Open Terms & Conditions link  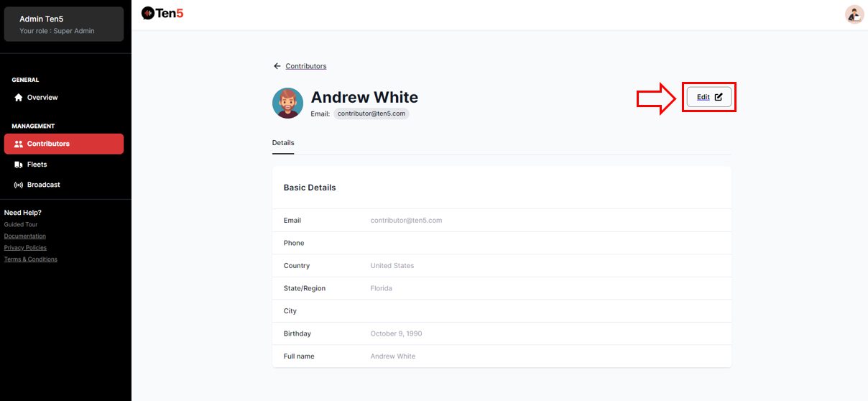point(31,259)
